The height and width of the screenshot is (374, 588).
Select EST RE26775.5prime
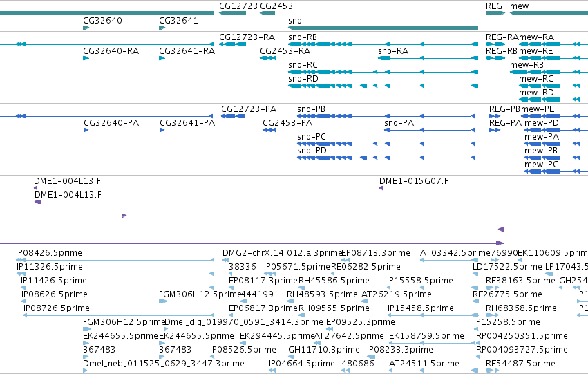(475, 301)
